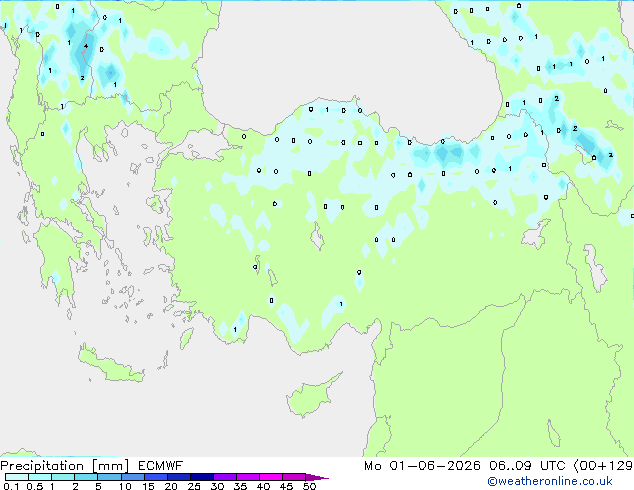Click the '[mm]' unit label
The height and width of the screenshot is (490, 634).
(x=111, y=466)
